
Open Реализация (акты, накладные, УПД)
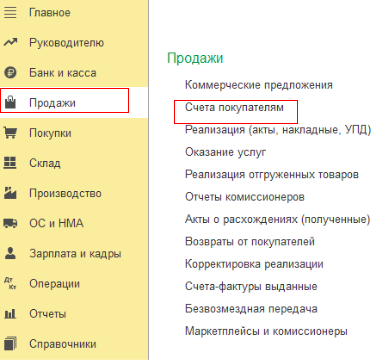[278, 130]
